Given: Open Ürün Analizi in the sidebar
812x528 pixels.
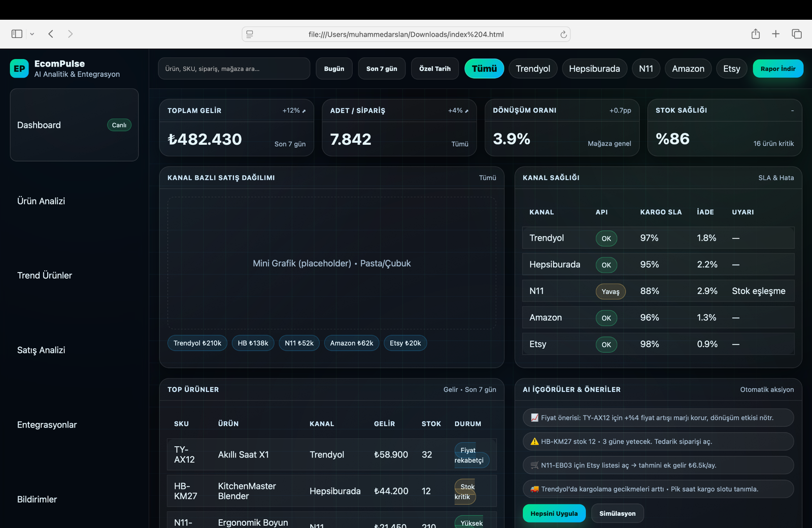Looking at the screenshot, I should click(41, 201).
